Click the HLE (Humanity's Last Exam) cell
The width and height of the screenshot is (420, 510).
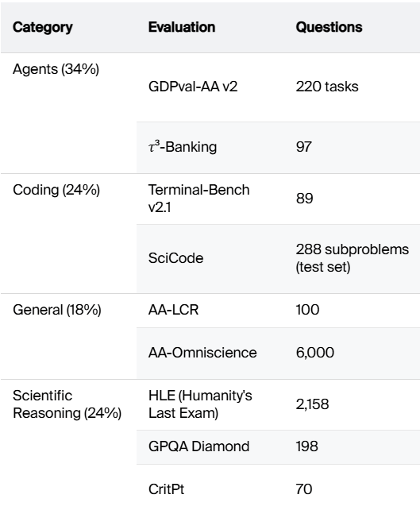pyautogui.click(x=200, y=404)
